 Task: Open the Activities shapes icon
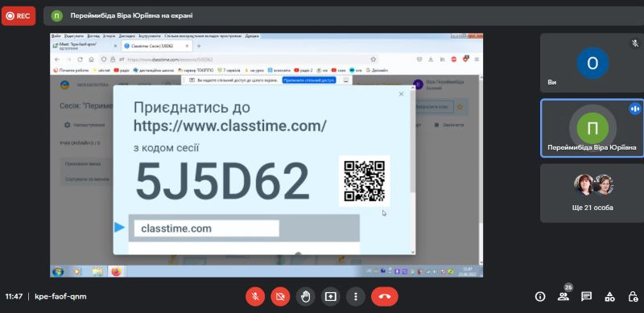609,297
